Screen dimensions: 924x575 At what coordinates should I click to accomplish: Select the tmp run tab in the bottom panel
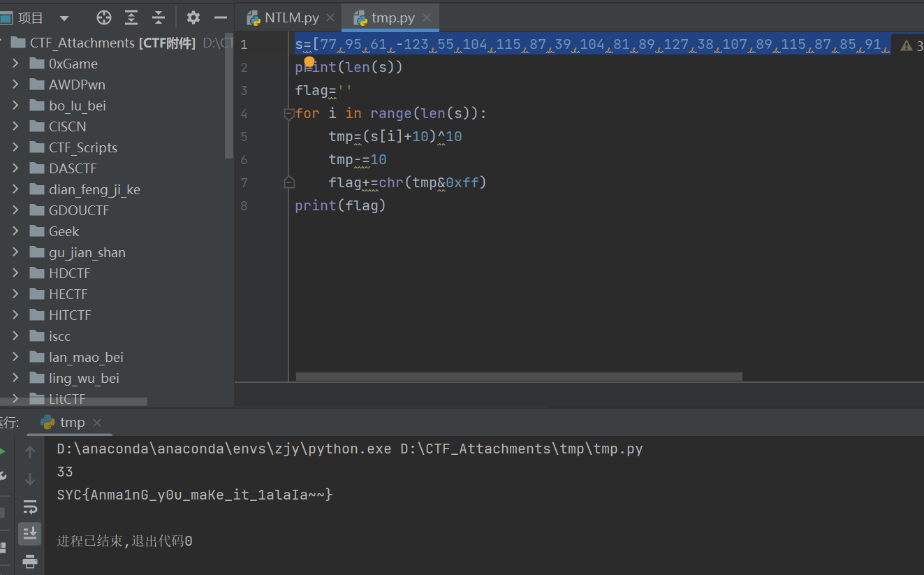pos(72,422)
